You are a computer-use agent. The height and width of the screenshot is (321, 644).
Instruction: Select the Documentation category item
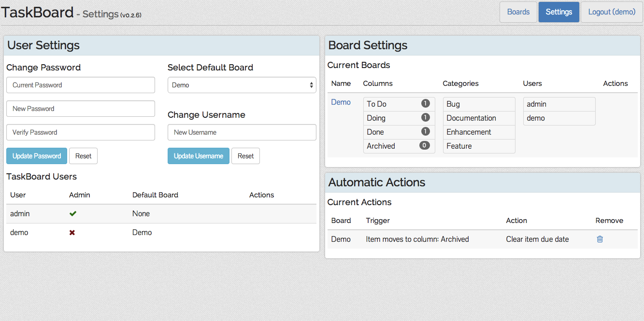tap(471, 118)
